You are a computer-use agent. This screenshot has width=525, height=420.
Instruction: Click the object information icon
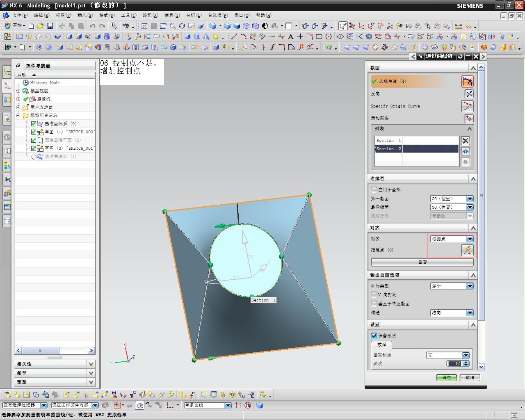click(x=114, y=26)
